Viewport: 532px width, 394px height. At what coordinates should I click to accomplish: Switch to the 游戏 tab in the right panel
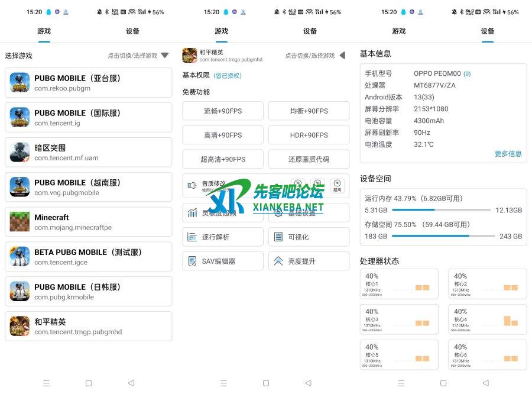pyautogui.click(x=399, y=31)
